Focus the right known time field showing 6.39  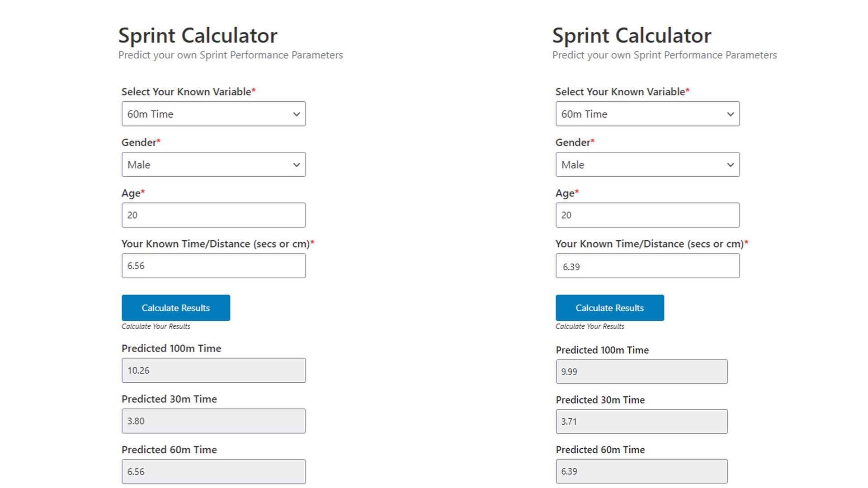[x=647, y=266]
